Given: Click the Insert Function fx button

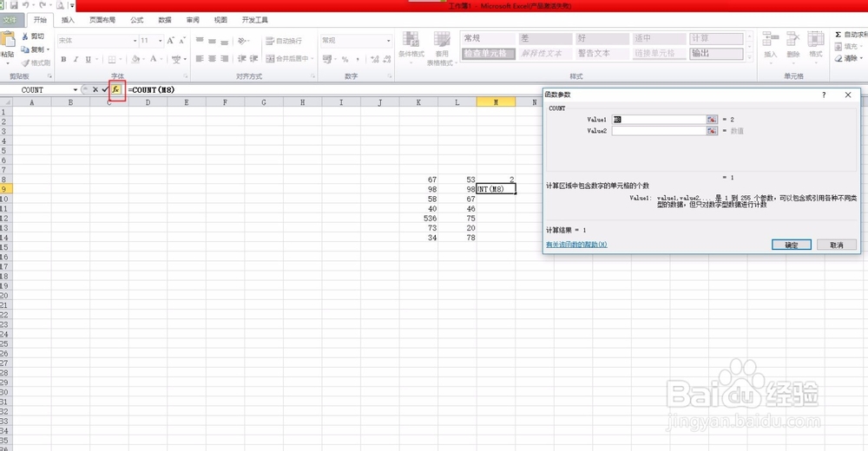Looking at the screenshot, I should 115,89.
